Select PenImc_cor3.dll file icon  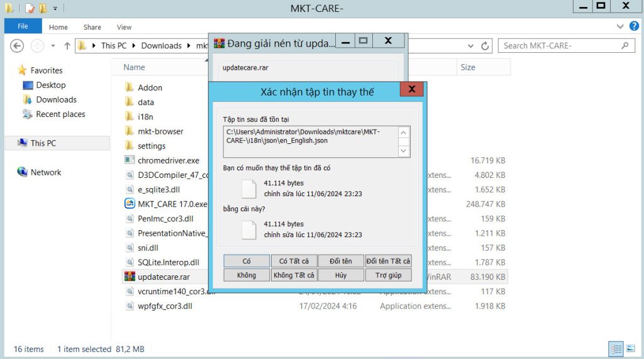coord(130,219)
